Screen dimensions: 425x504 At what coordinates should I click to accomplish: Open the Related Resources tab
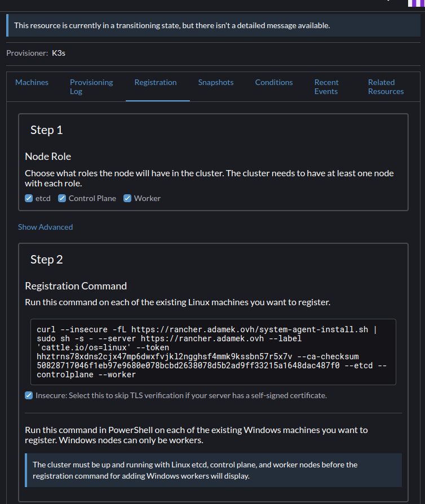pos(386,87)
